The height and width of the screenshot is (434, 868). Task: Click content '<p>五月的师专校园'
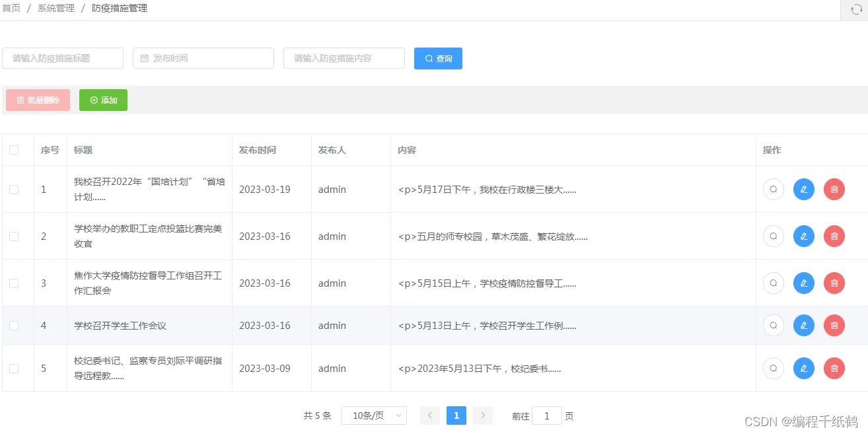[x=493, y=236]
